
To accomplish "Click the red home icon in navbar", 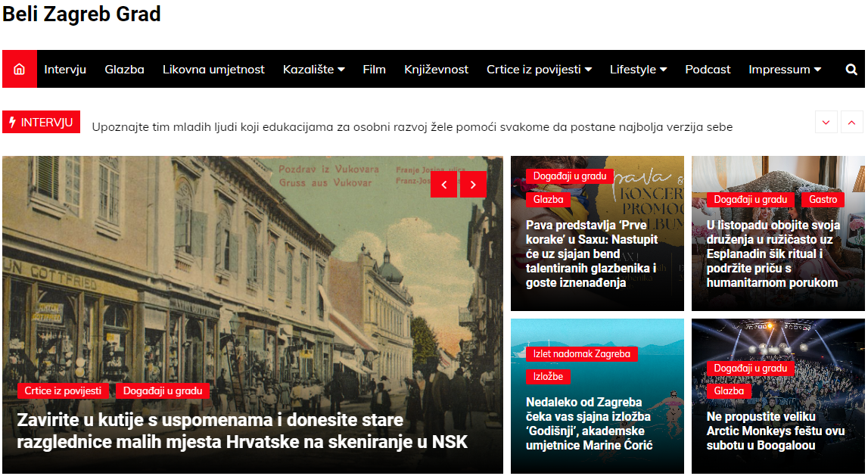I will pyautogui.click(x=20, y=69).
